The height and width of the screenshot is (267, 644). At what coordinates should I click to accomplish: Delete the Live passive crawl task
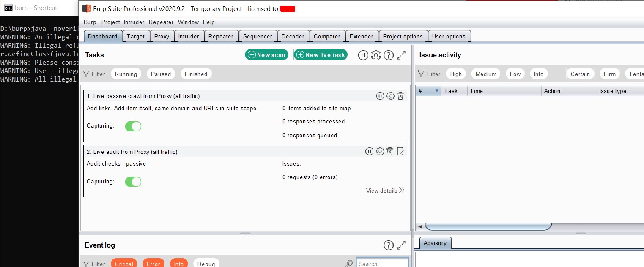point(400,96)
